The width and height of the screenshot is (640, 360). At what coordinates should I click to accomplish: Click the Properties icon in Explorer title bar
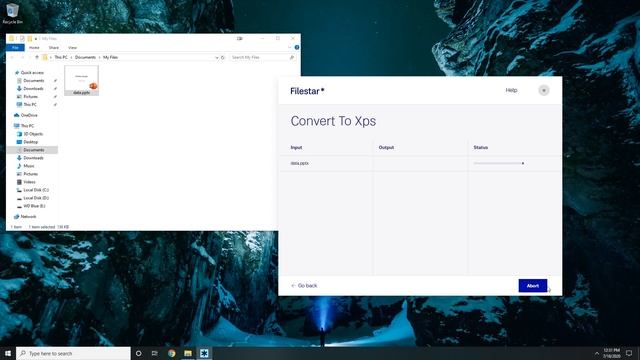pos(22,38)
